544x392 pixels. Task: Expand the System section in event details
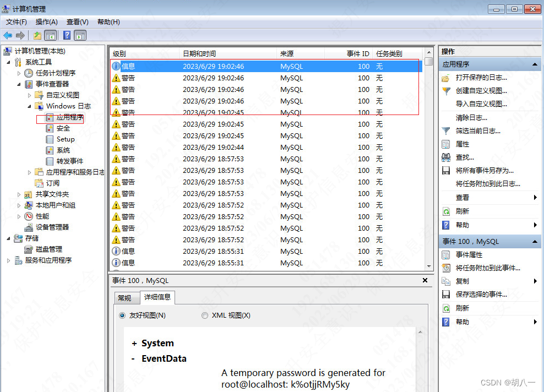(x=134, y=344)
